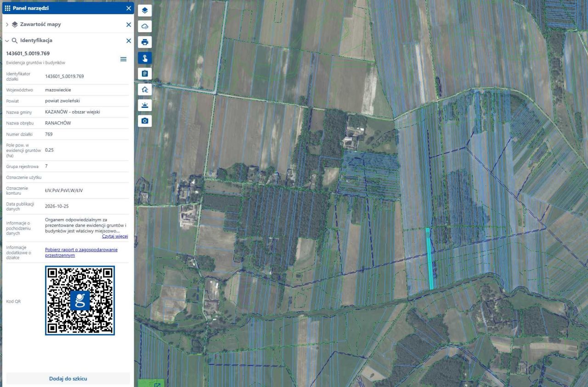Screen dimensions: 588x387
Task: Take a map screenshot with camera icon
Action: click(145, 121)
